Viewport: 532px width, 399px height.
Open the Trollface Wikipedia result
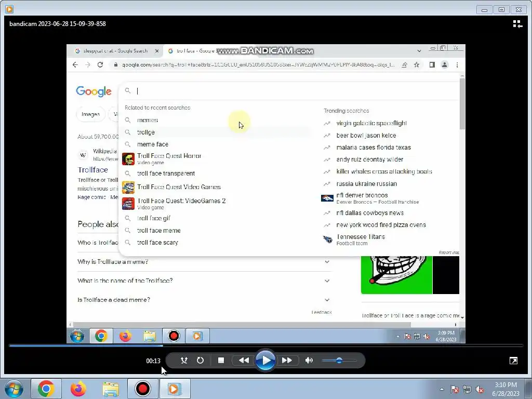coord(92,170)
